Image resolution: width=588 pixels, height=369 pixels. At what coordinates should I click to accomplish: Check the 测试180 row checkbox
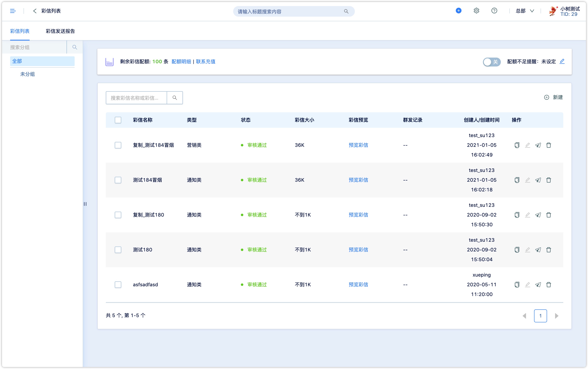(118, 250)
